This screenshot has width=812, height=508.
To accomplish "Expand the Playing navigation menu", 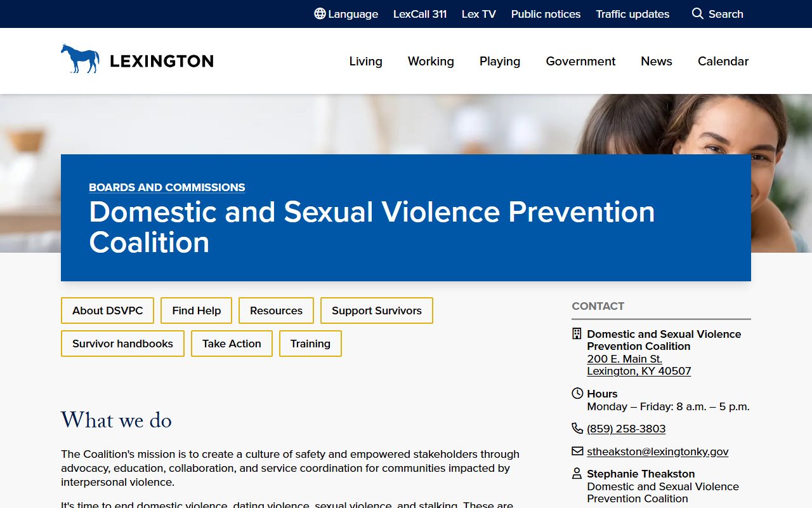I will coord(500,61).
